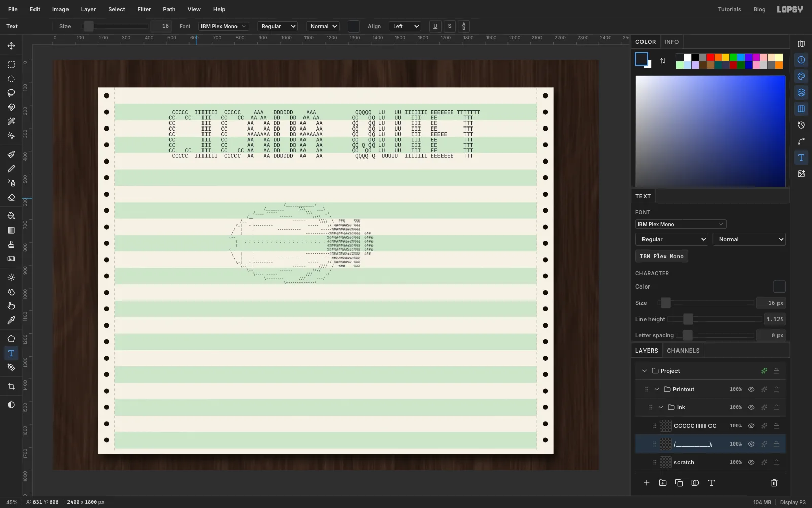Open the Font dropdown in options bar
812x508 pixels.
pos(223,26)
